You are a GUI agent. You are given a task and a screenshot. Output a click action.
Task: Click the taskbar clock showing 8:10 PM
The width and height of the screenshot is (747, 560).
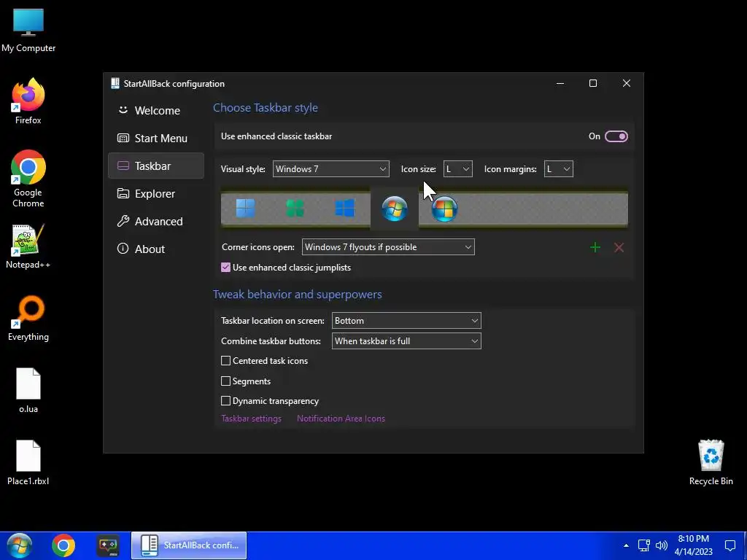693,545
